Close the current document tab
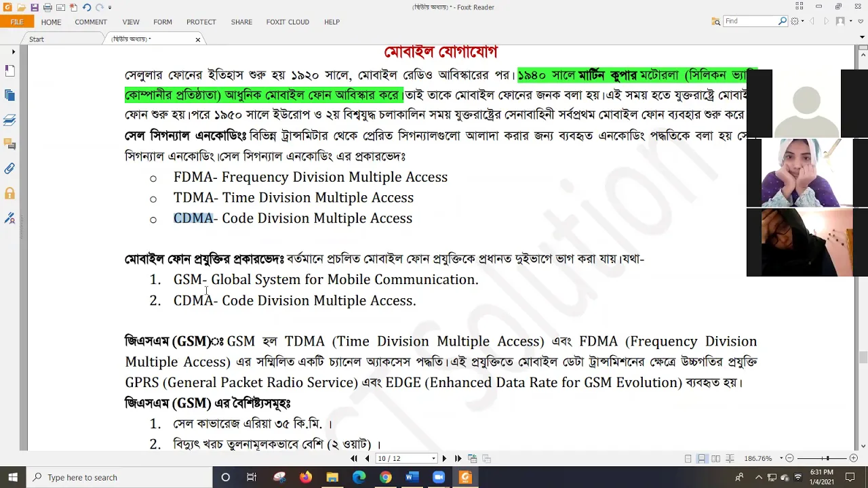The image size is (868, 488). click(x=198, y=40)
